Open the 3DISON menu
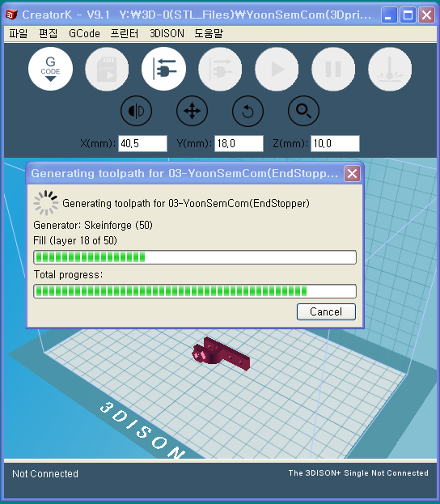Screen dimensions: 440x504 (x=167, y=33)
